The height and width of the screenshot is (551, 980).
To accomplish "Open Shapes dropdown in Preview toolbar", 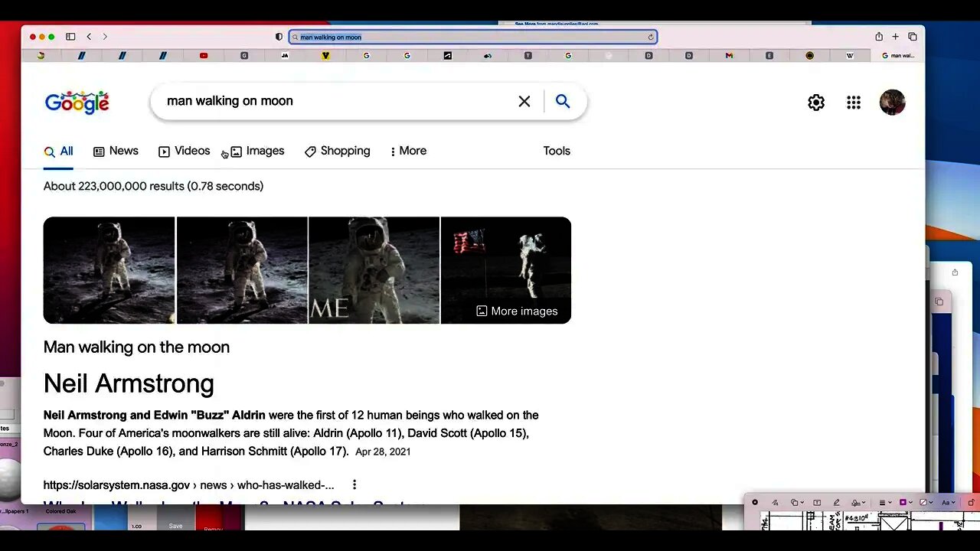I will pos(797,503).
